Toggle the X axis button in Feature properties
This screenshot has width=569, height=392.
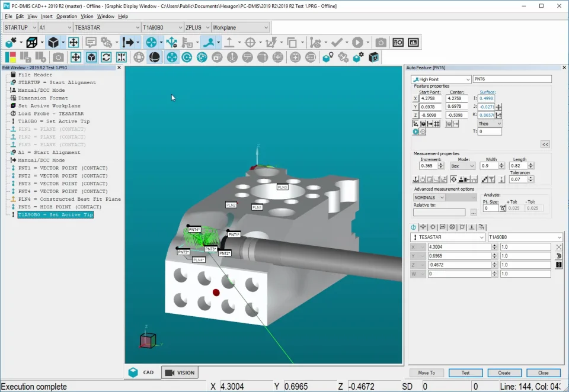415,98
